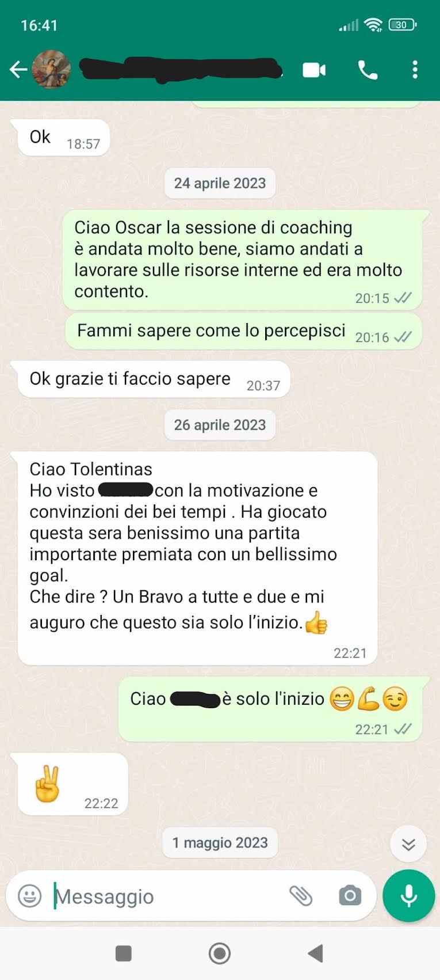Open the camera from message bar

pos(350,895)
